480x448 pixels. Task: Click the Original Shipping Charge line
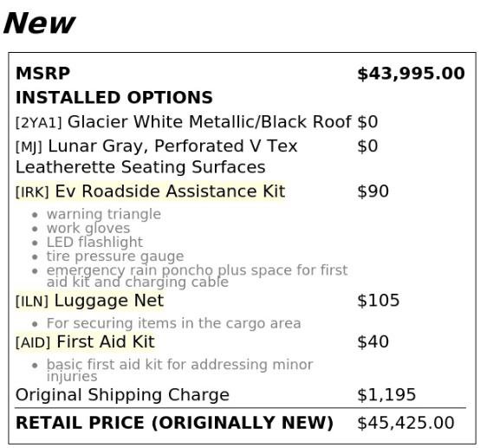pos(122,395)
